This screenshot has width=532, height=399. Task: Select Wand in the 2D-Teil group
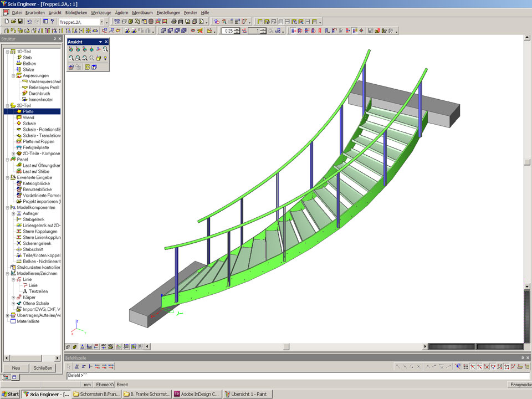pos(28,117)
